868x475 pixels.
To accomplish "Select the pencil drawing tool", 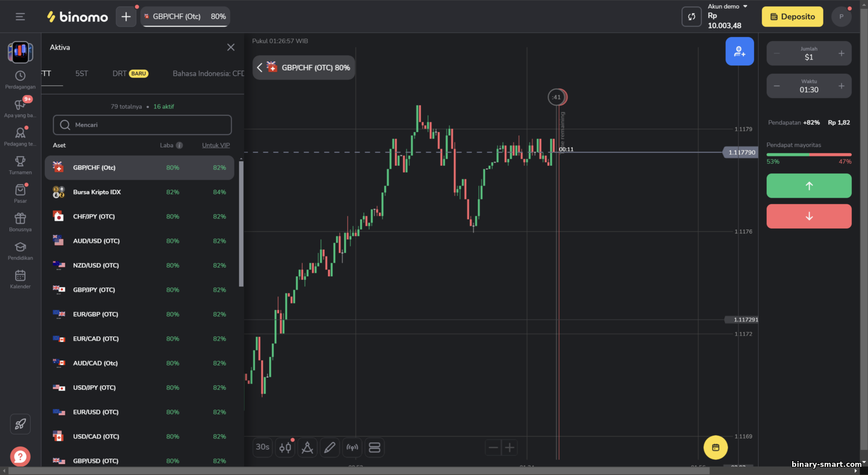I will click(x=330, y=447).
